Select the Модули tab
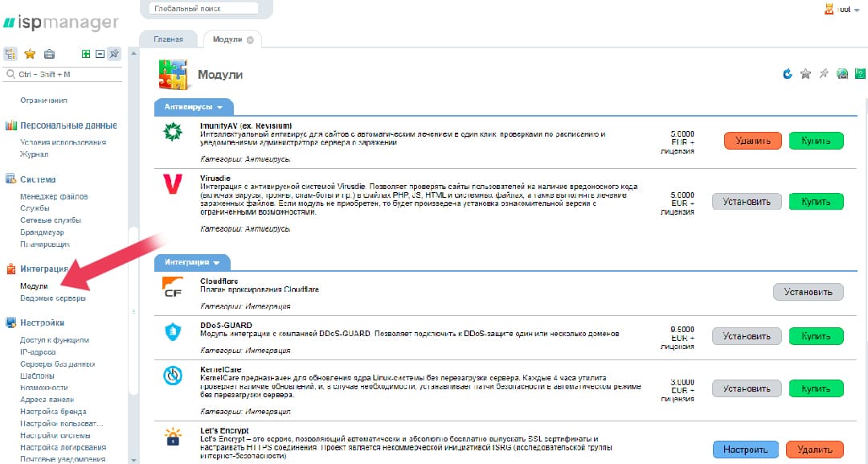 tap(227, 39)
